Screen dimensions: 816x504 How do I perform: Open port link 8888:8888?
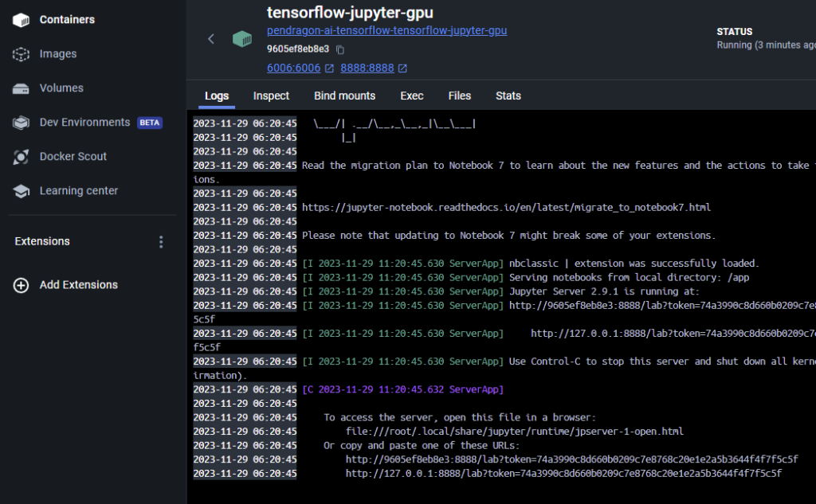(367, 68)
